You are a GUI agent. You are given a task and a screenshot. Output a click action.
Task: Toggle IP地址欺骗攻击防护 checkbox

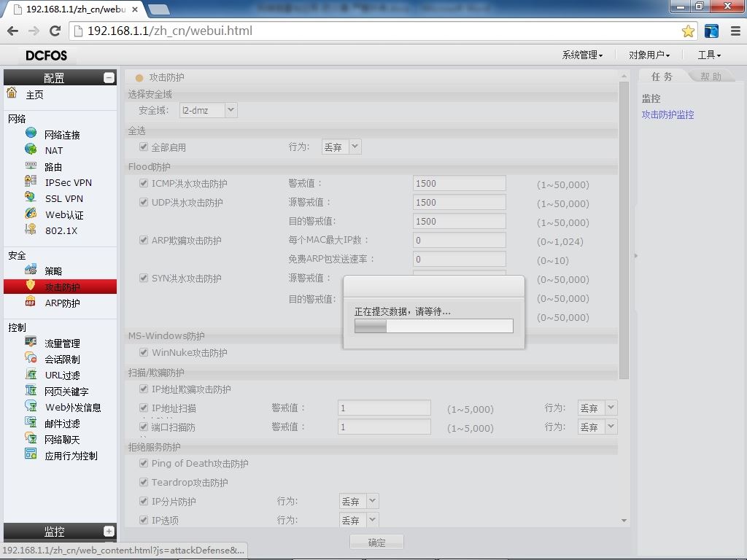pos(144,389)
